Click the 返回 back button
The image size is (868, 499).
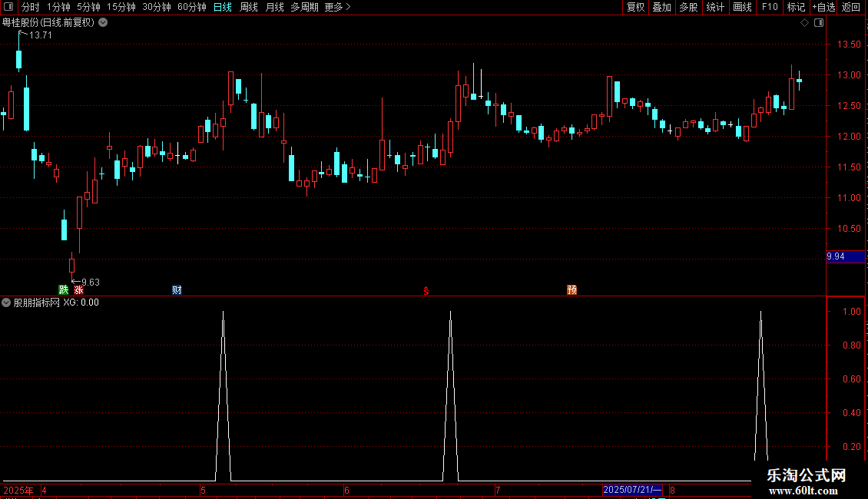click(851, 7)
